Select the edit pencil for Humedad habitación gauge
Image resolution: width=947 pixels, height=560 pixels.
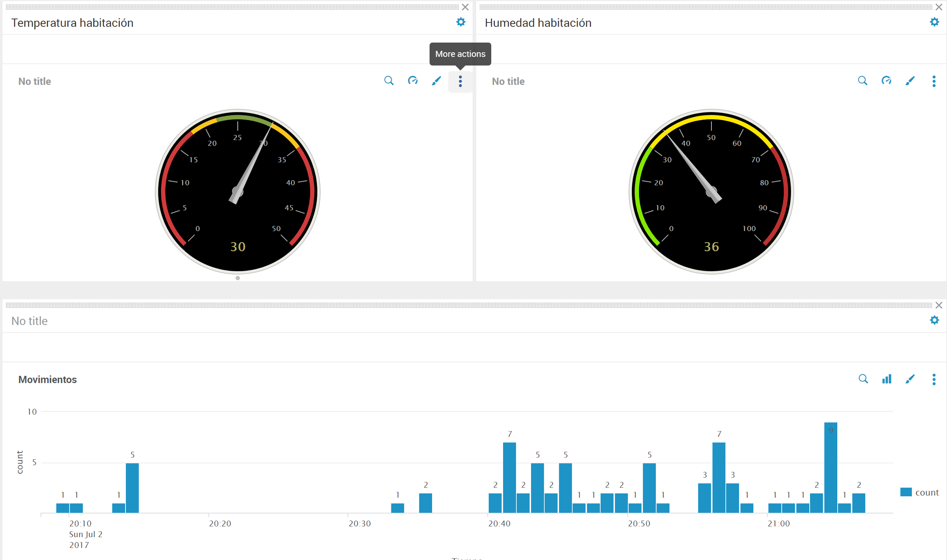910,81
